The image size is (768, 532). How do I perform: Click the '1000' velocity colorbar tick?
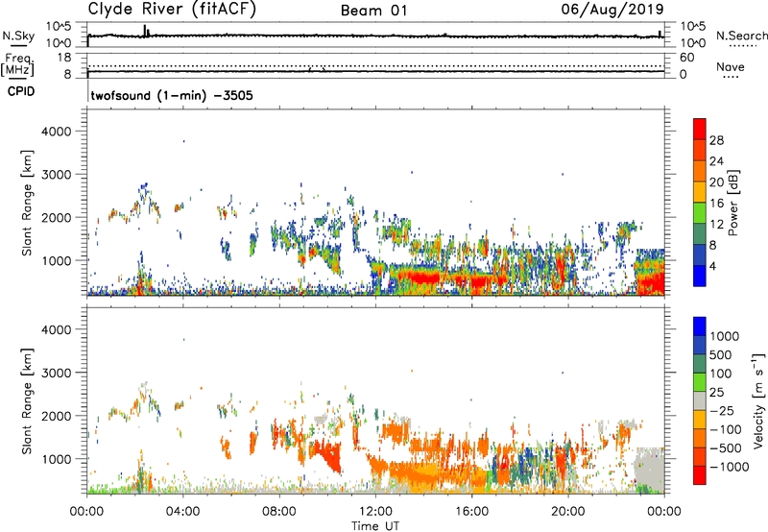(725, 336)
